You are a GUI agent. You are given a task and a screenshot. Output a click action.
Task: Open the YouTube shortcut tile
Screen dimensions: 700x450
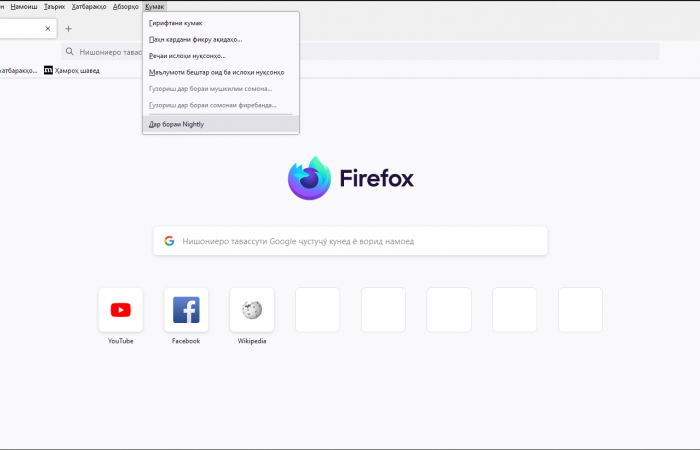[121, 310]
